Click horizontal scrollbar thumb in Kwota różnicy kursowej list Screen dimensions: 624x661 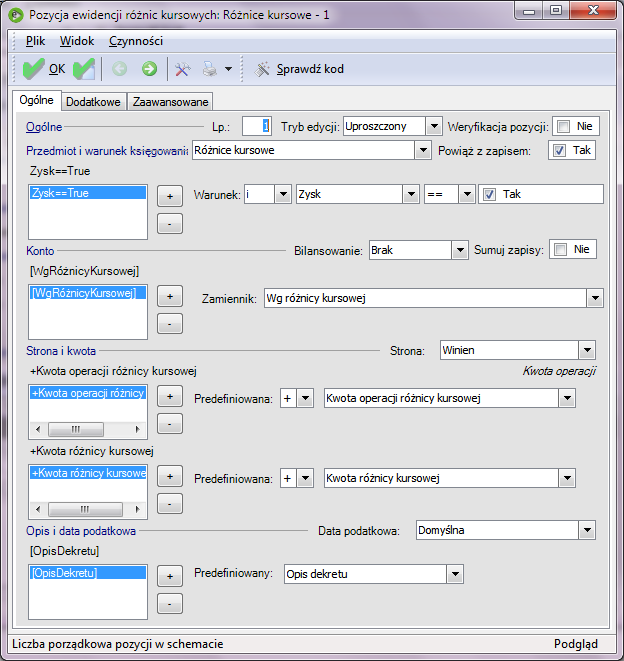[x=85, y=509]
